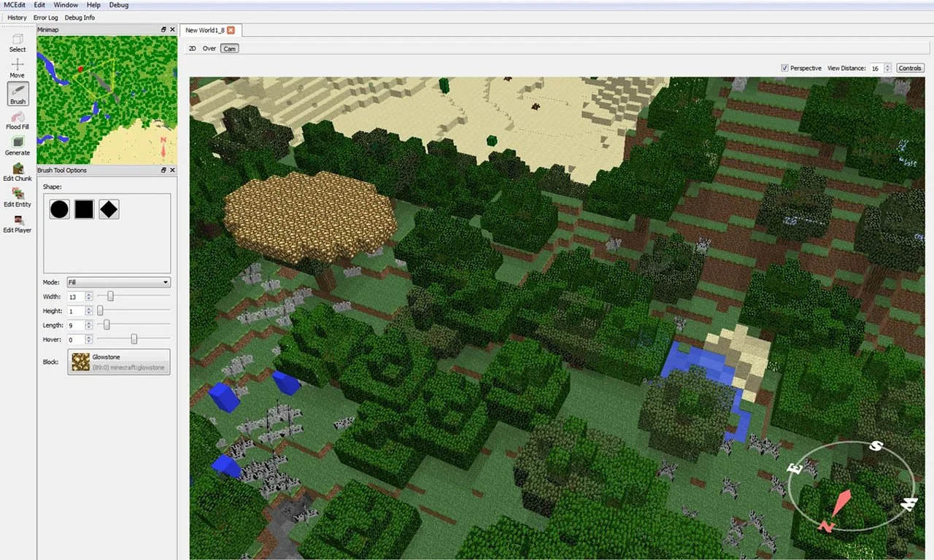Show the Error Log
The width and height of the screenshot is (934, 560).
tap(46, 17)
